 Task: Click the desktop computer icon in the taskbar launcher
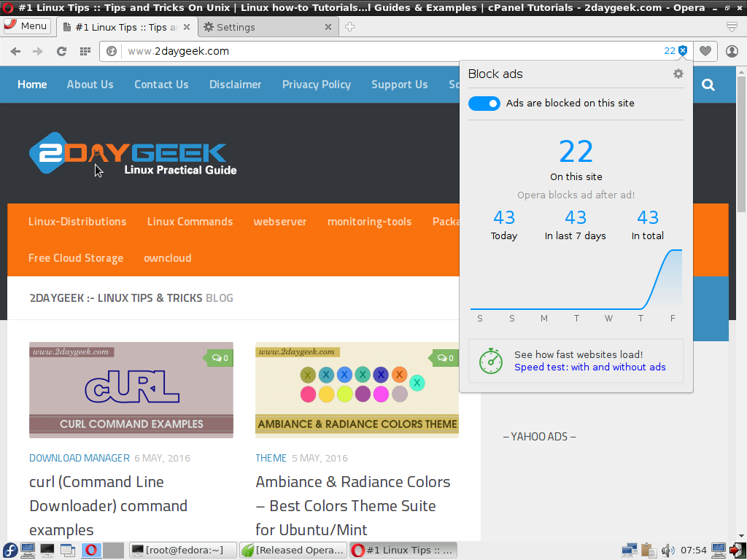[x=28, y=551]
